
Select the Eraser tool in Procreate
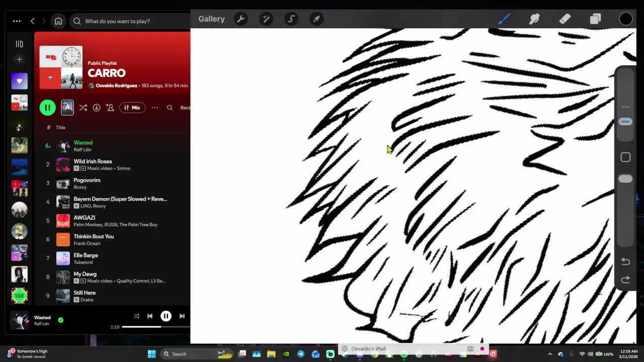tap(565, 19)
